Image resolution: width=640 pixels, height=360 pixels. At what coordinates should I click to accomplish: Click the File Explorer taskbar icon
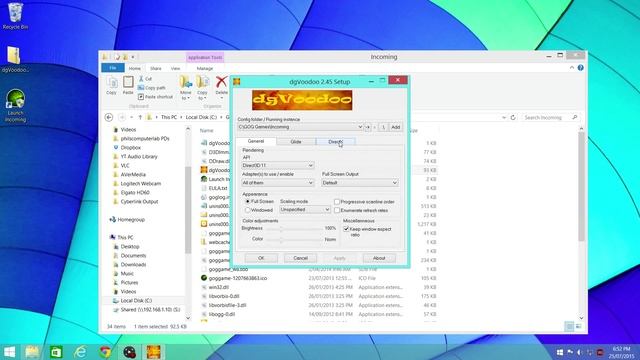coord(32,352)
